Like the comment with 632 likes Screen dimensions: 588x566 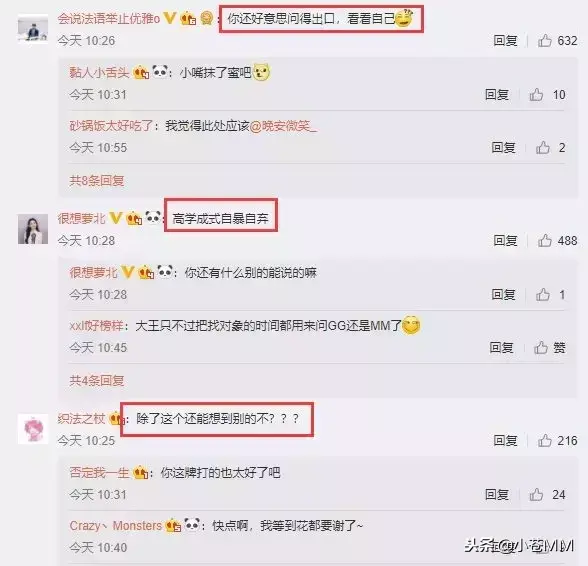(545, 41)
